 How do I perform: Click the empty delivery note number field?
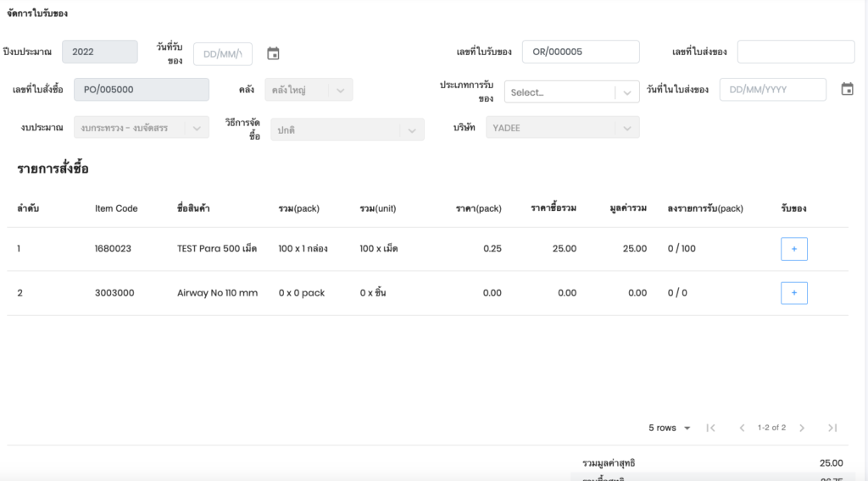(795, 52)
